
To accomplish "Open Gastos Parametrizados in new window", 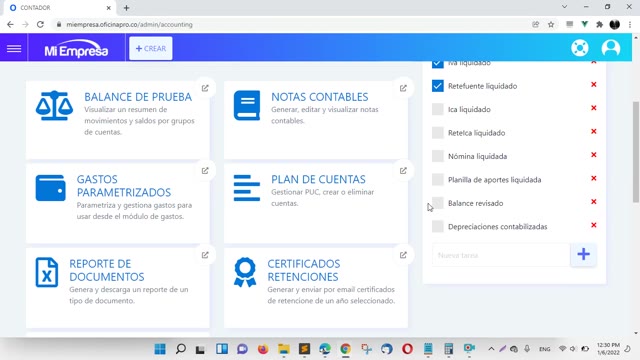I will (x=205, y=171).
